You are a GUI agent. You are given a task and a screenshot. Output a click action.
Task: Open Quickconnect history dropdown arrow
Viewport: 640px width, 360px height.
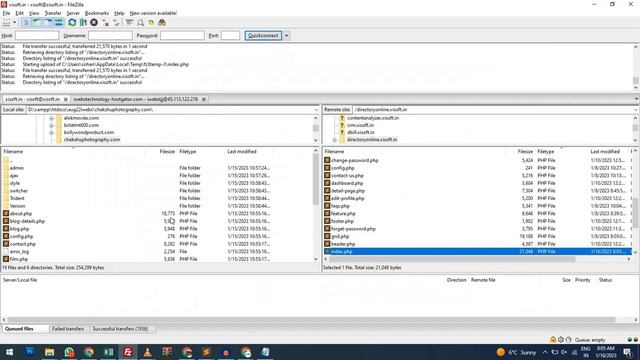click(287, 36)
